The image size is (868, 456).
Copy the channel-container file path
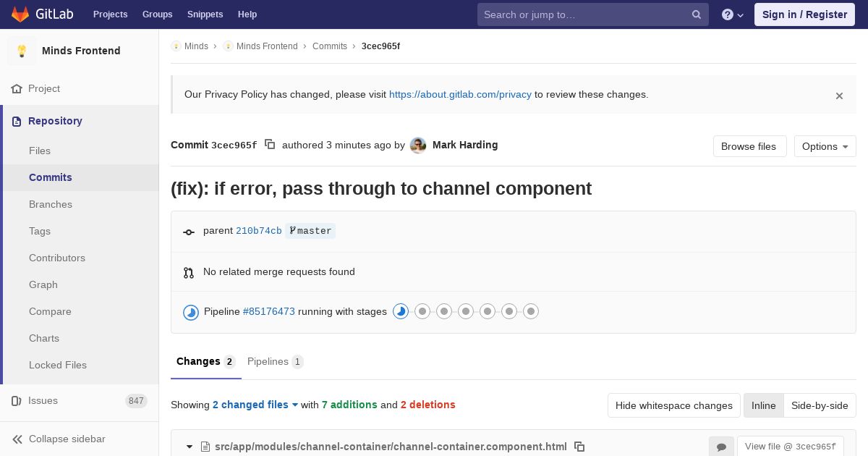pos(579,447)
